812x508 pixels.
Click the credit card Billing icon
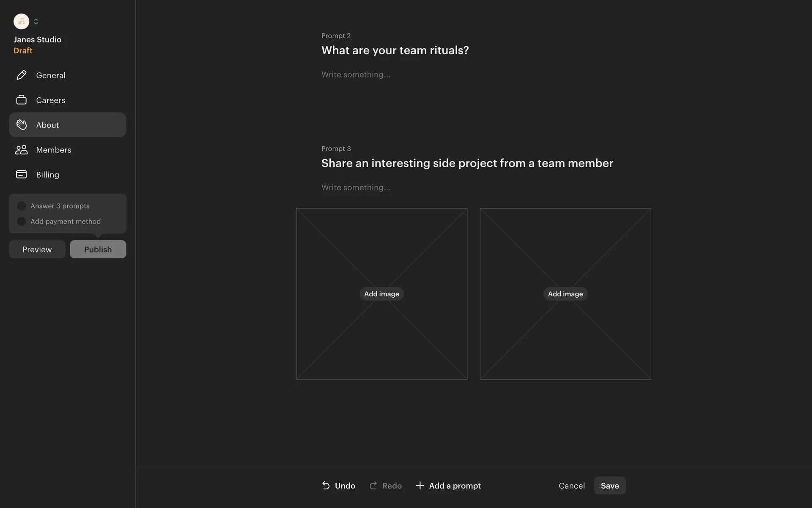(21, 174)
